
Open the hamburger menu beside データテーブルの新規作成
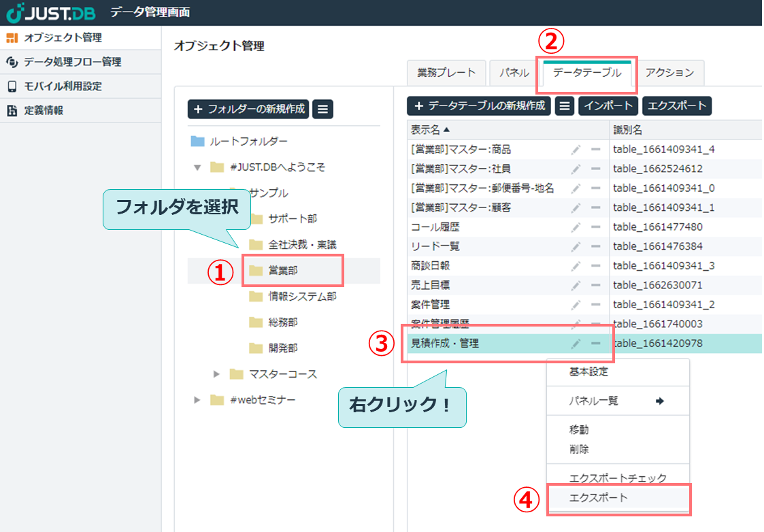point(565,105)
